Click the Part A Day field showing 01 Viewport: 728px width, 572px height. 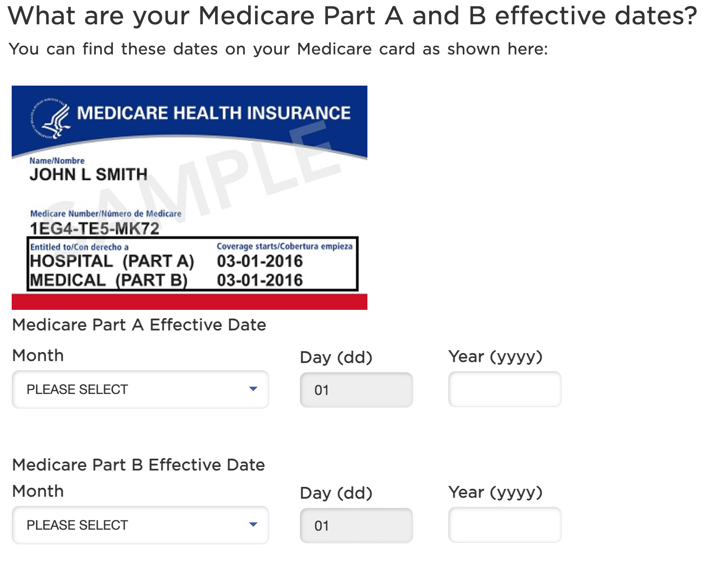(x=356, y=389)
